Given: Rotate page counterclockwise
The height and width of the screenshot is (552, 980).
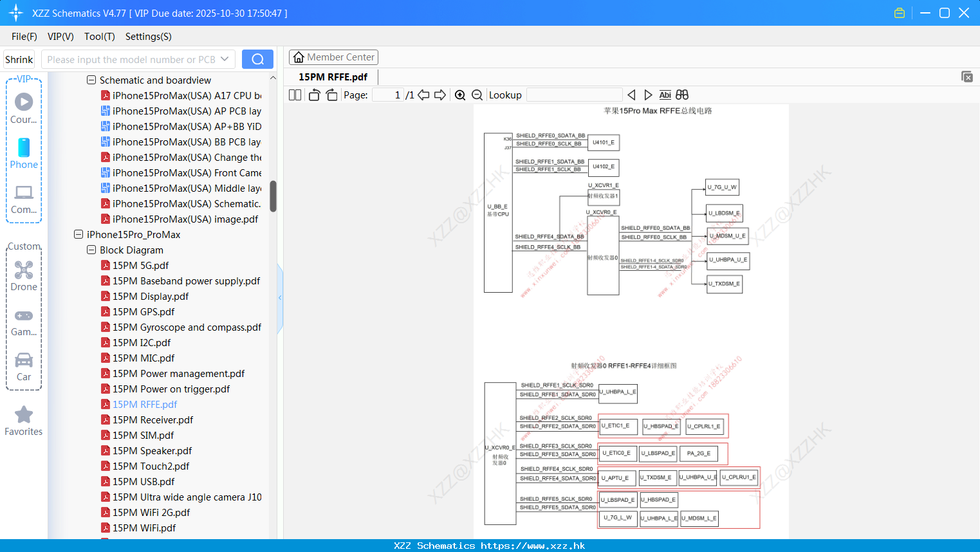Looking at the screenshot, I should (314, 95).
